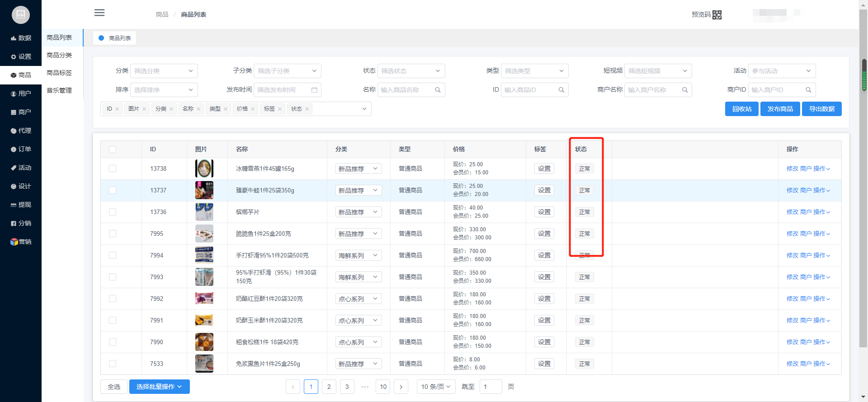
Task: Expand the 选择批量操作 dropdown
Action: point(159,387)
